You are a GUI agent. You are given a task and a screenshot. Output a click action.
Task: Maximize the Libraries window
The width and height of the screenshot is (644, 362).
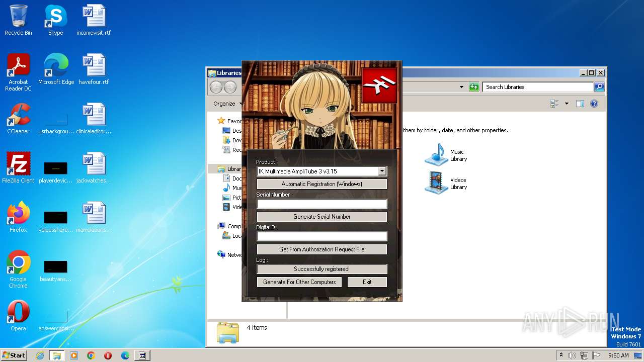592,73
